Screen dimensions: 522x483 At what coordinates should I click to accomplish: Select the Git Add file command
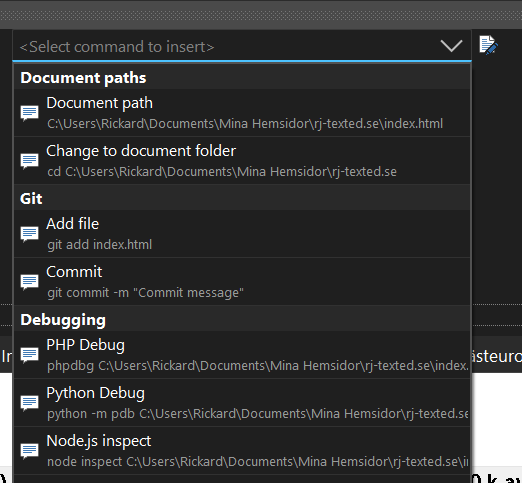pyautogui.click(x=242, y=233)
